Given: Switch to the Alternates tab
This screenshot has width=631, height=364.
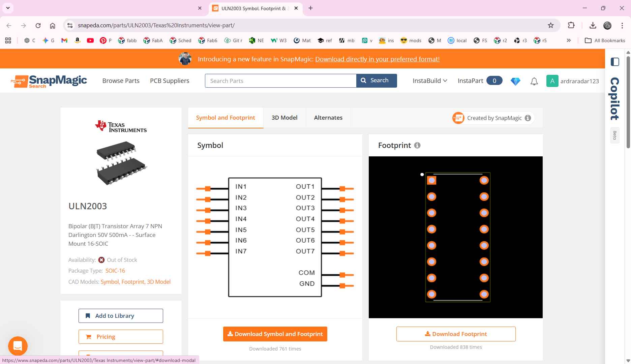Looking at the screenshot, I should (328, 118).
